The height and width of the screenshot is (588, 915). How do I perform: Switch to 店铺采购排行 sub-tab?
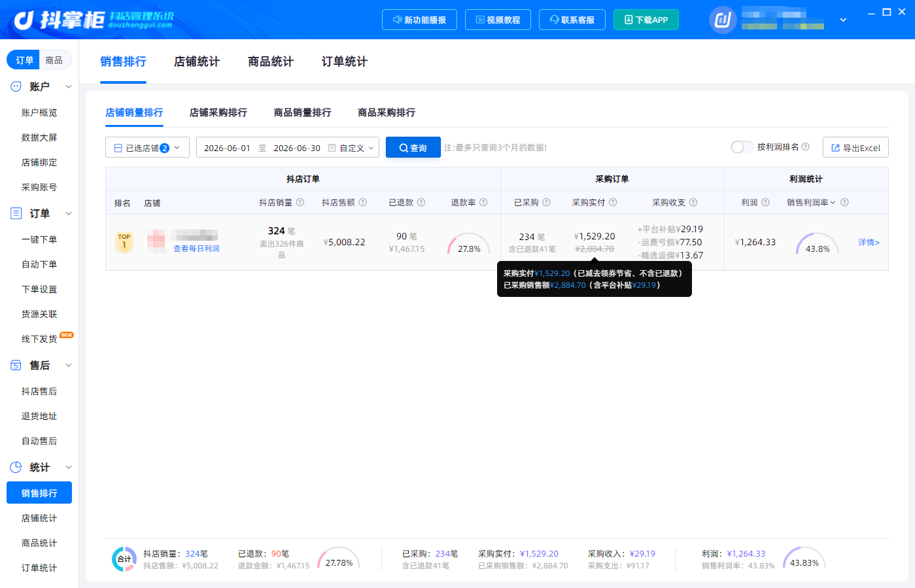click(x=218, y=112)
